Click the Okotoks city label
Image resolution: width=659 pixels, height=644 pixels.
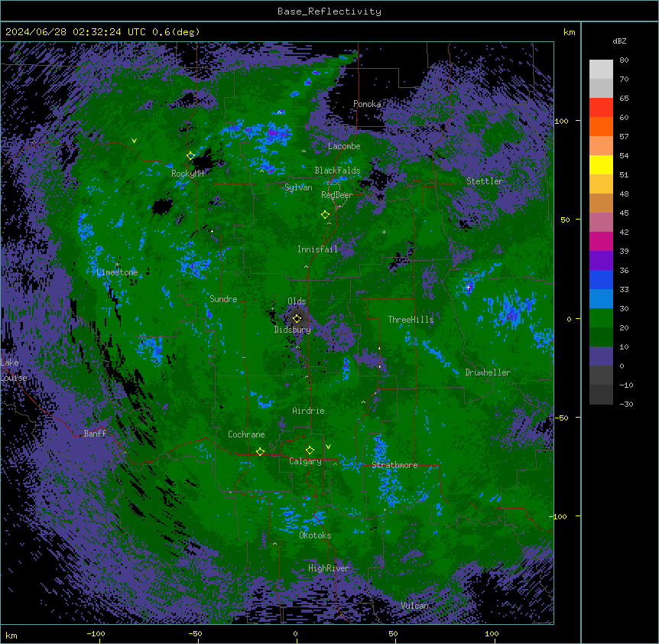click(x=315, y=535)
